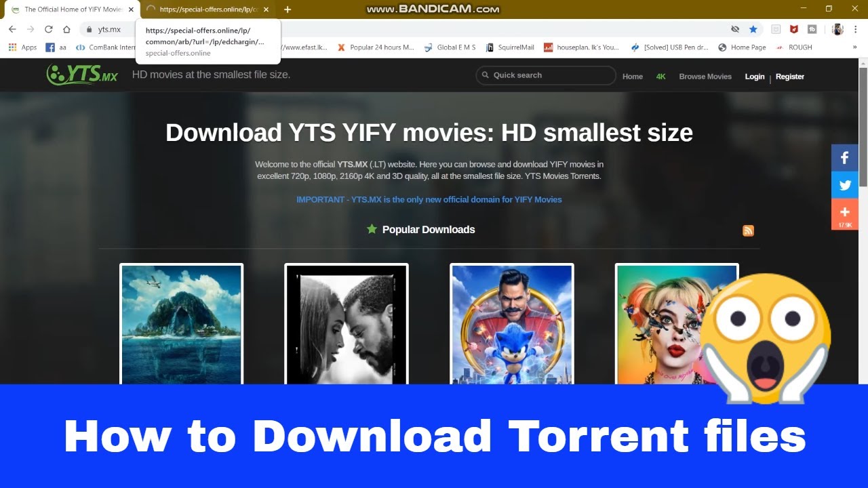Viewport: 868px width, 488px height.
Task: Open the [Solved] USB Pen dr... bookmark
Action: click(x=669, y=47)
